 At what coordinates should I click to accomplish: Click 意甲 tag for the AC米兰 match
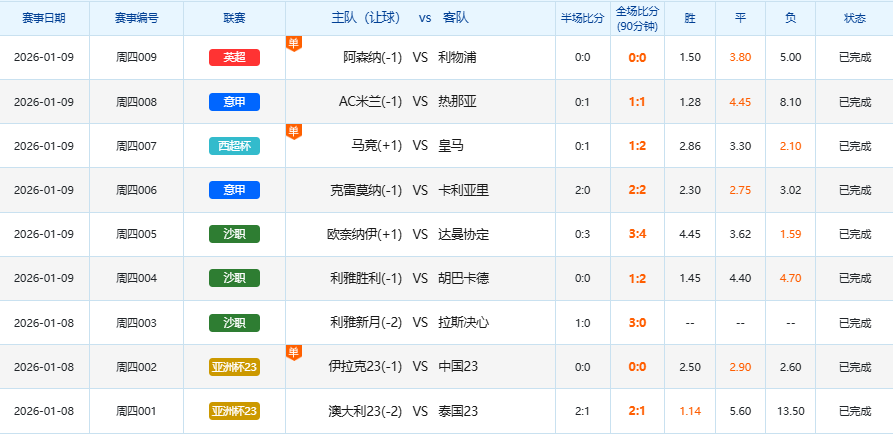[234, 102]
